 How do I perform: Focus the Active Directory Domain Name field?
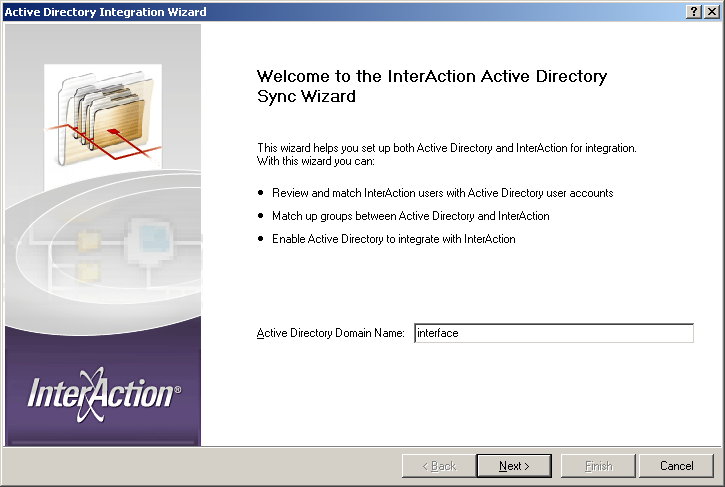tap(553, 333)
